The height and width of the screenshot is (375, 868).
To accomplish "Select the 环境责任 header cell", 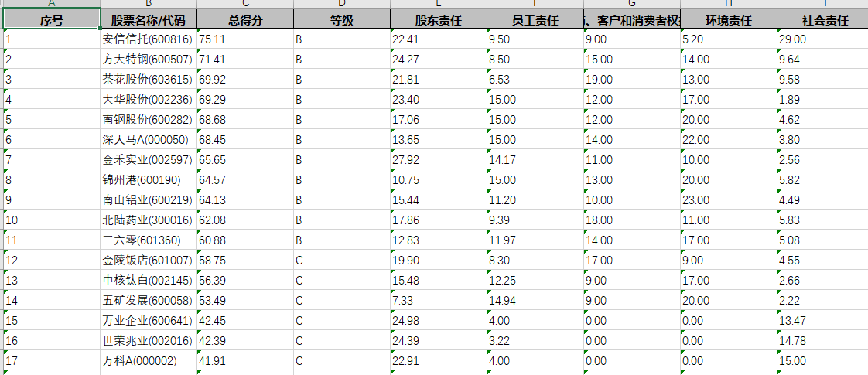I will pyautogui.click(x=729, y=19).
